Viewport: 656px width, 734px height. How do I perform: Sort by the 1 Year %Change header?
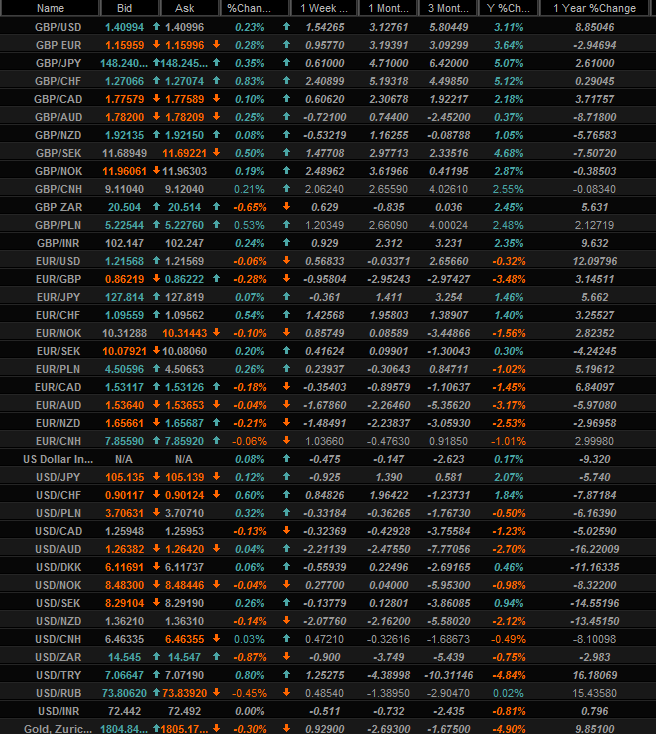pos(594,8)
